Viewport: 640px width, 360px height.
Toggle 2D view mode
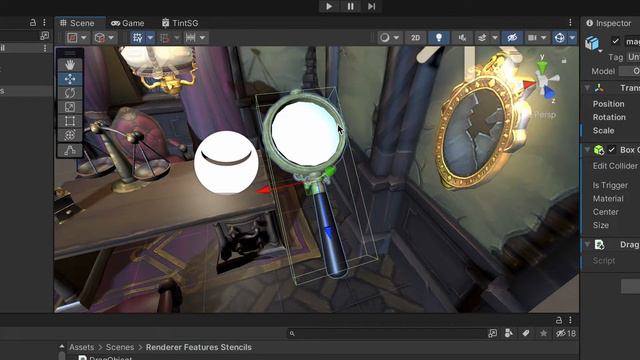[x=416, y=38]
